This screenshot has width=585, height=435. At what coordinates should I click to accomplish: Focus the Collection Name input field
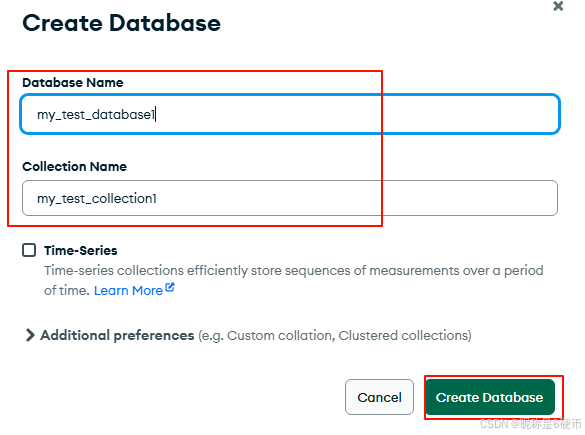tap(290, 198)
